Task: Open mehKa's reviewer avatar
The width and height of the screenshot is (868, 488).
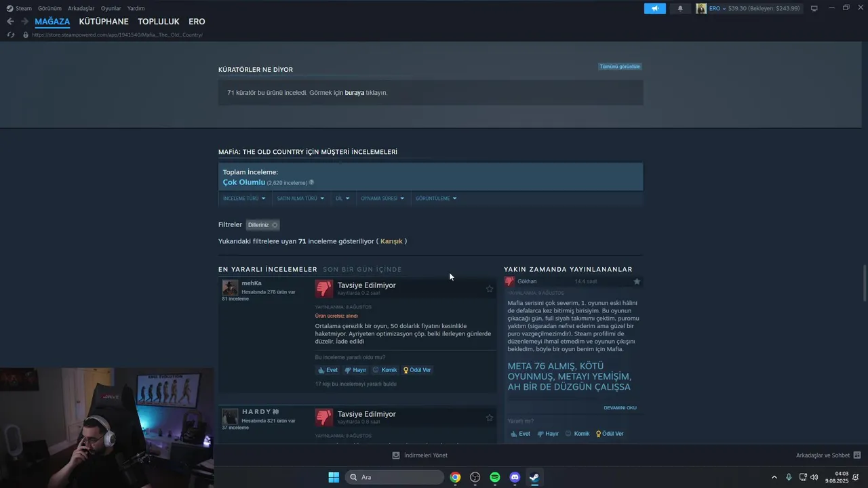Action: tap(230, 287)
